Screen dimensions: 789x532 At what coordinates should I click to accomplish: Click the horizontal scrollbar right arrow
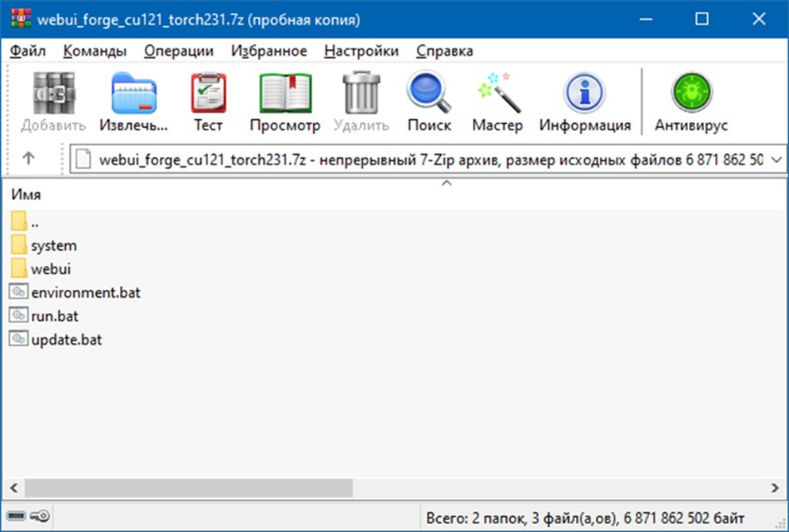[x=775, y=488]
